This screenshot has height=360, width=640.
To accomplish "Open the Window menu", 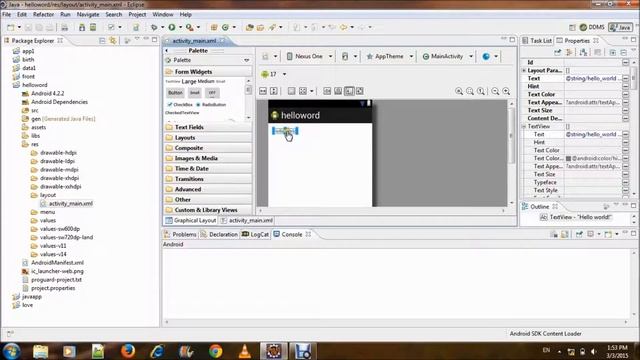I will pyautogui.click(x=163, y=14).
